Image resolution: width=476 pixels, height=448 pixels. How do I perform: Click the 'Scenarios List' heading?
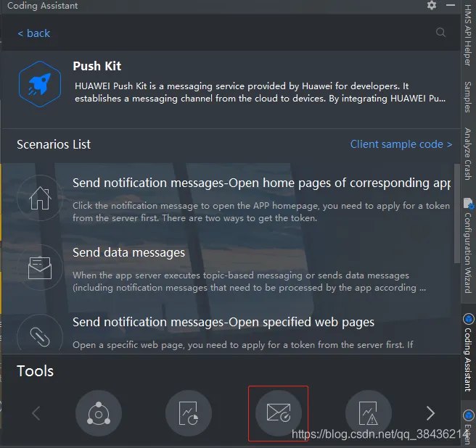pos(54,144)
